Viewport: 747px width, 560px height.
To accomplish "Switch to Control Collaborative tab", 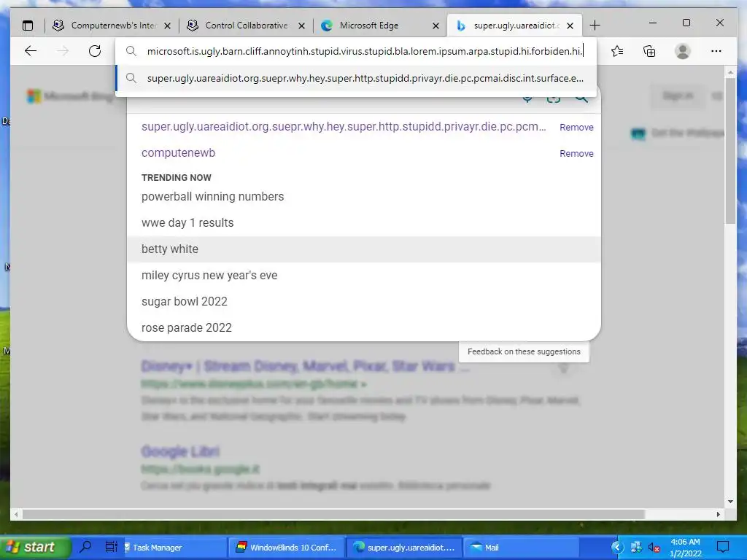I will (247, 26).
